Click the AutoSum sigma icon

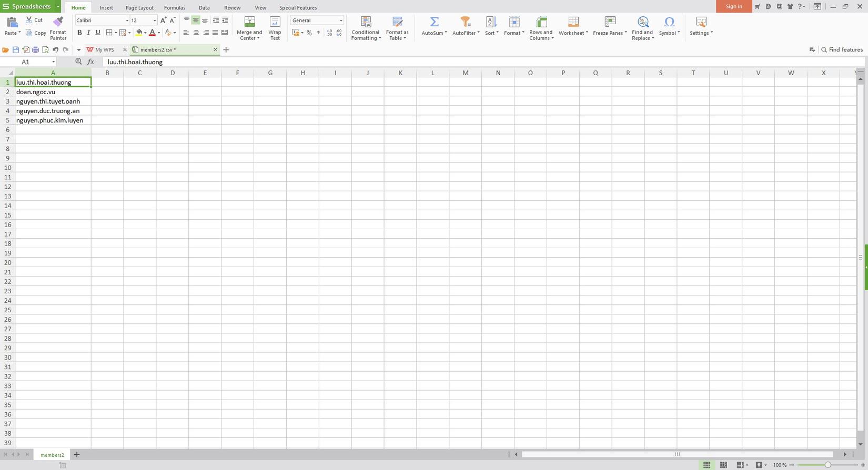435,22
